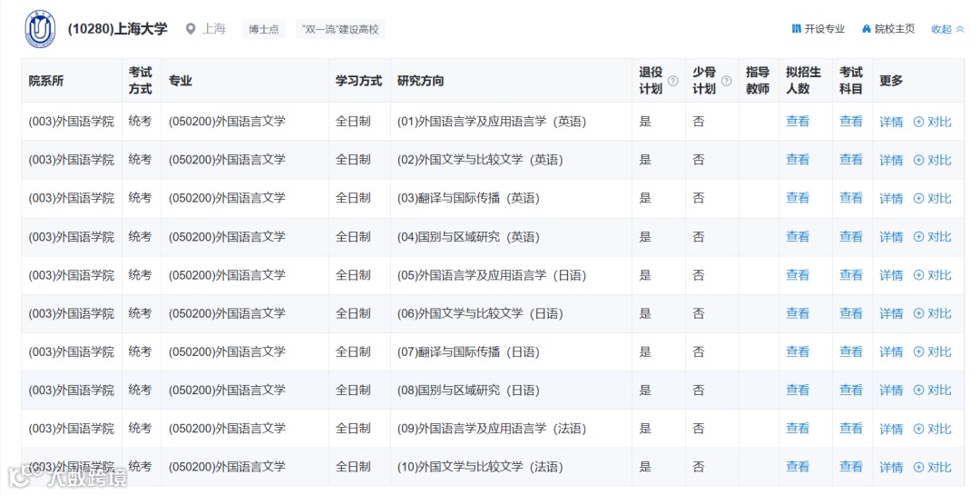
Task: Collapse the list with 收起
Action: (947, 29)
